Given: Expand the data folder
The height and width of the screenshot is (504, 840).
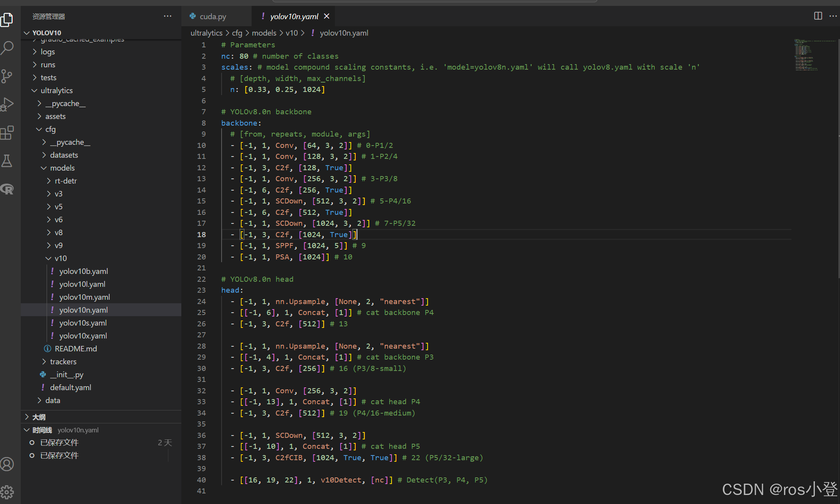Looking at the screenshot, I should [x=101, y=400].
